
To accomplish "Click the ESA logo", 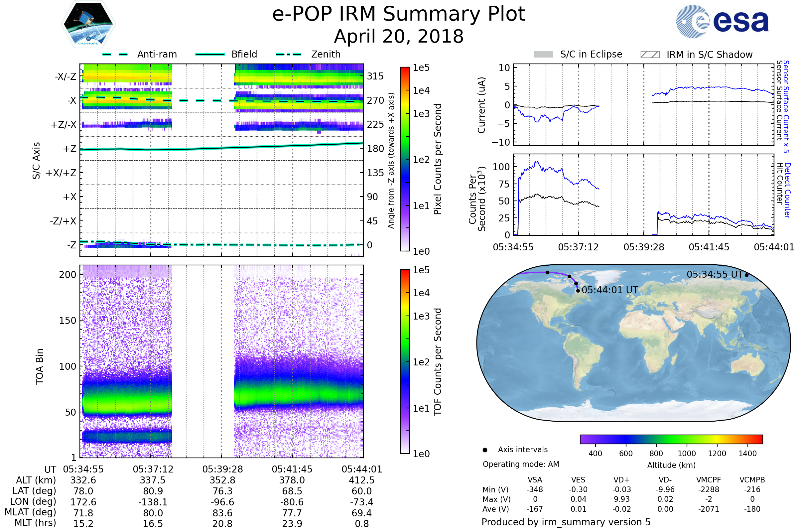I will point(722,22).
